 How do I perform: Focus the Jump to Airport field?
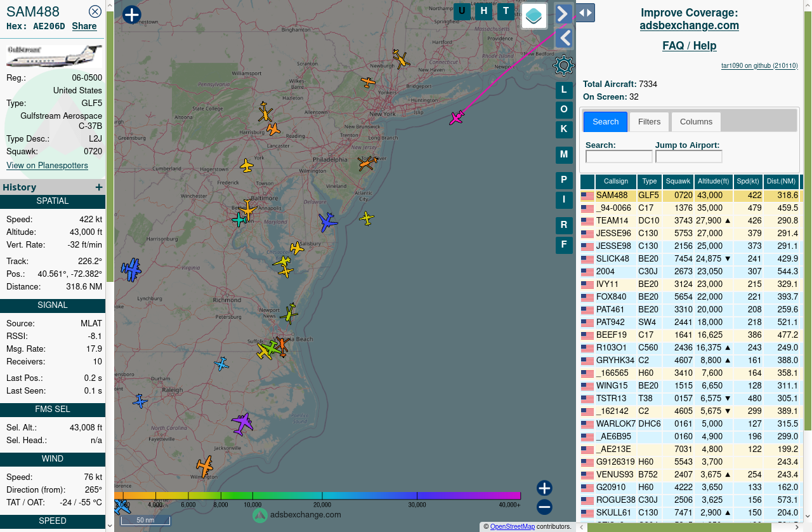coord(688,156)
